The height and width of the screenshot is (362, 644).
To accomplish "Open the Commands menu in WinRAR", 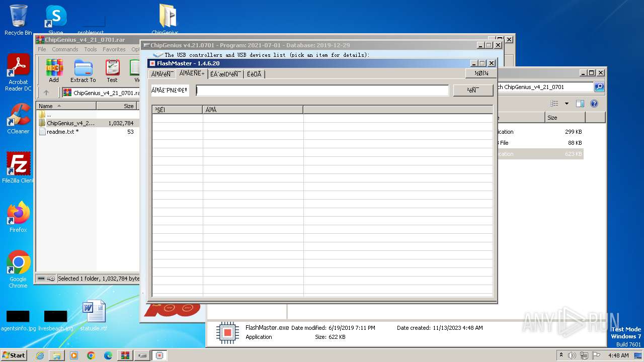I will click(65, 49).
